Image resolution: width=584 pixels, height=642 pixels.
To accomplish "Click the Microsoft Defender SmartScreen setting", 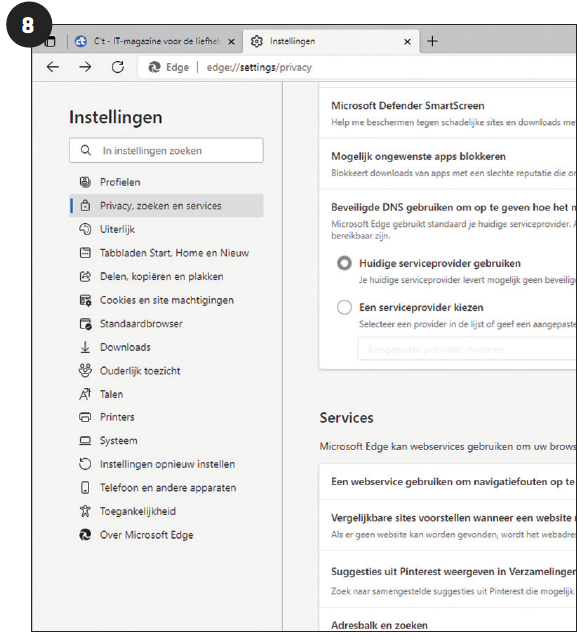I will tap(448, 113).
